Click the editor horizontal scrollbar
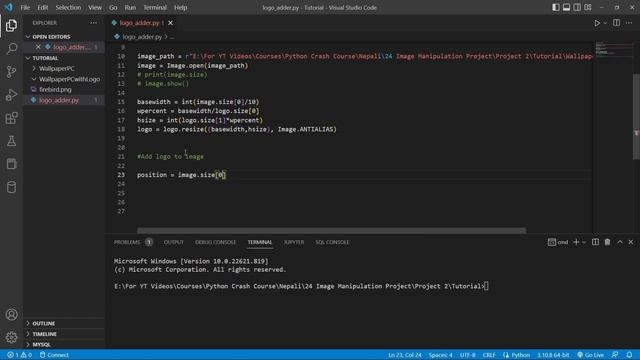This screenshot has height=360, width=640. [331, 231]
